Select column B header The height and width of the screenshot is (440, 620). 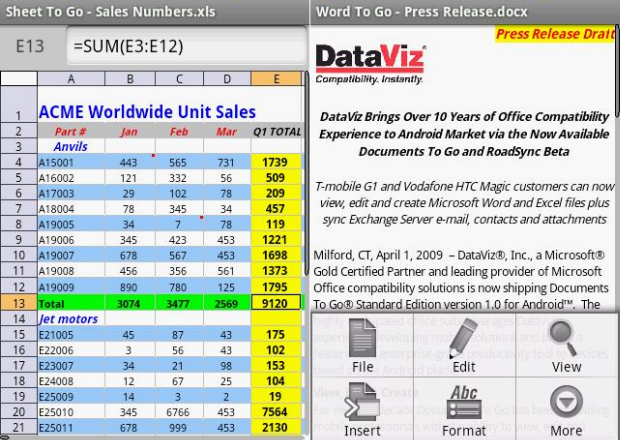(130, 79)
